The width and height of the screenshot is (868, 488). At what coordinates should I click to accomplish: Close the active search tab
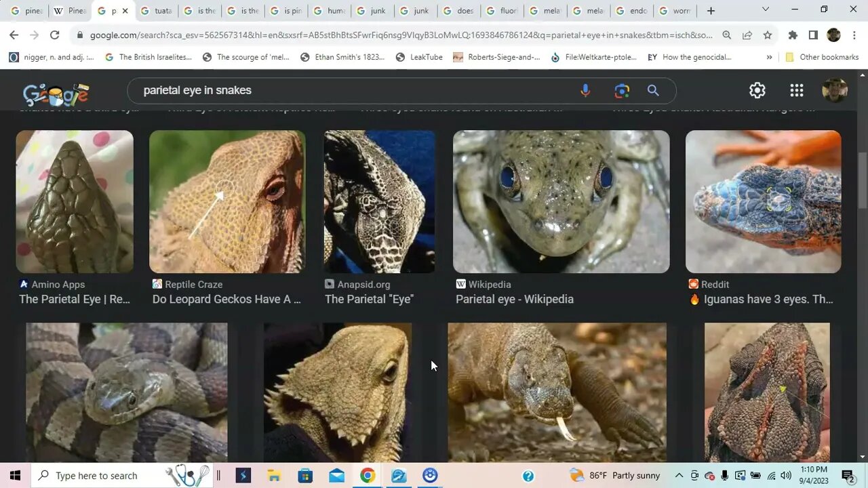[x=125, y=11]
